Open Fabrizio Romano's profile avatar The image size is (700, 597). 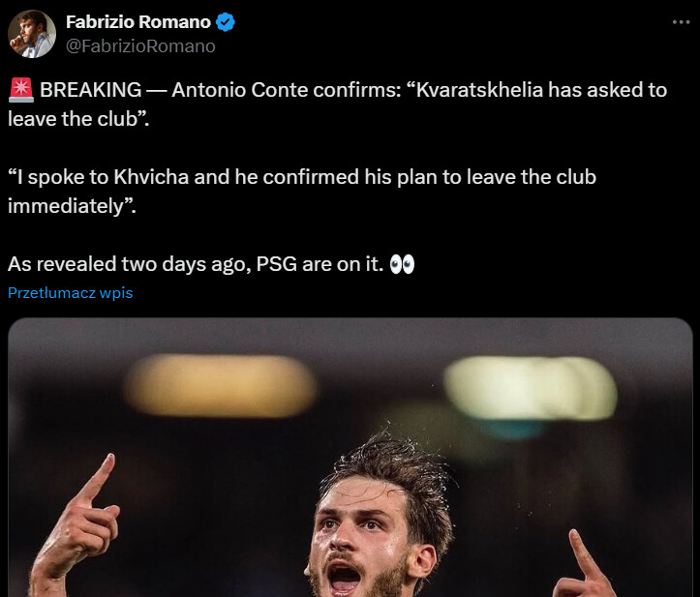pos(32,34)
